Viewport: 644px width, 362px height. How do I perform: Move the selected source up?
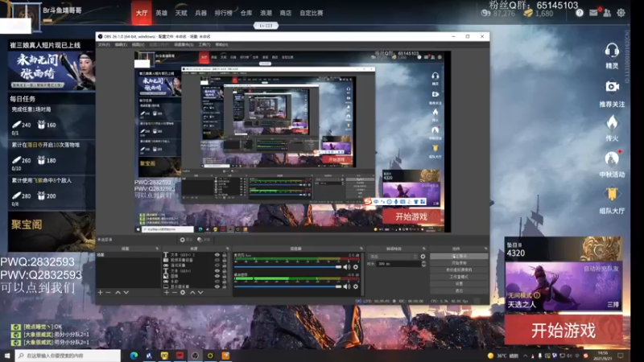pos(192,292)
